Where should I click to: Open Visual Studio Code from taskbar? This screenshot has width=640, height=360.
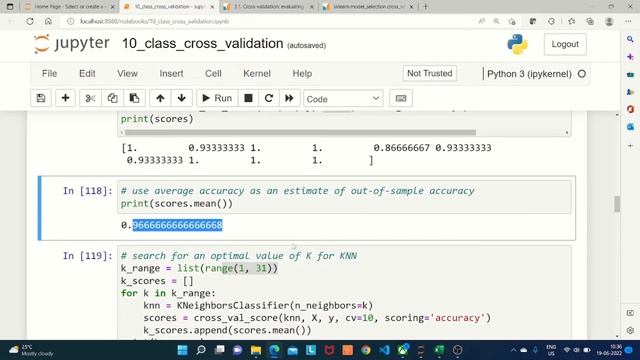384,350
